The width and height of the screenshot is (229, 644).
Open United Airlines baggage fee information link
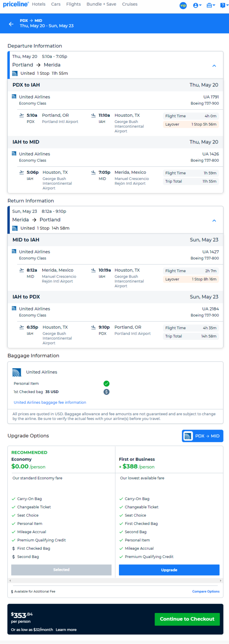coord(50,403)
